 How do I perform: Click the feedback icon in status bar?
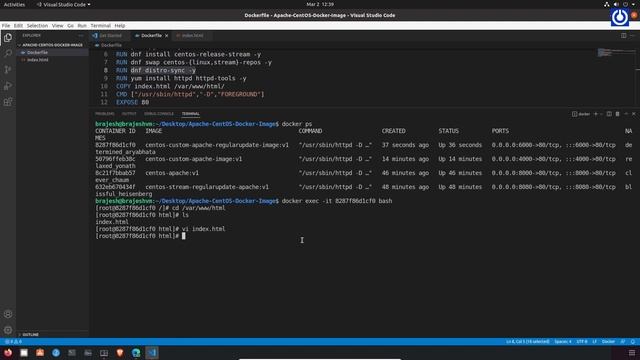tap(623, 342)
